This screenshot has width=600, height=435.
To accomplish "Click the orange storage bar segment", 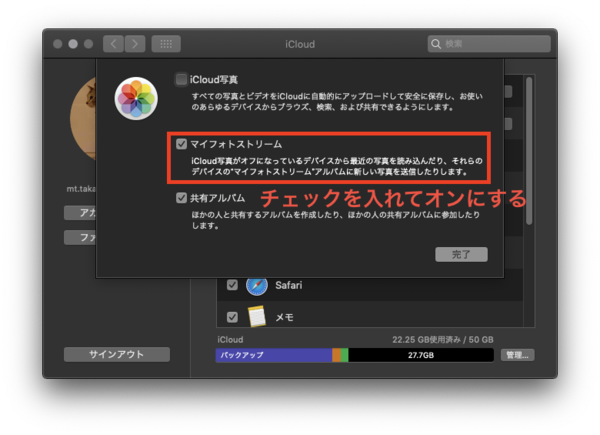I will coord(336,355).
